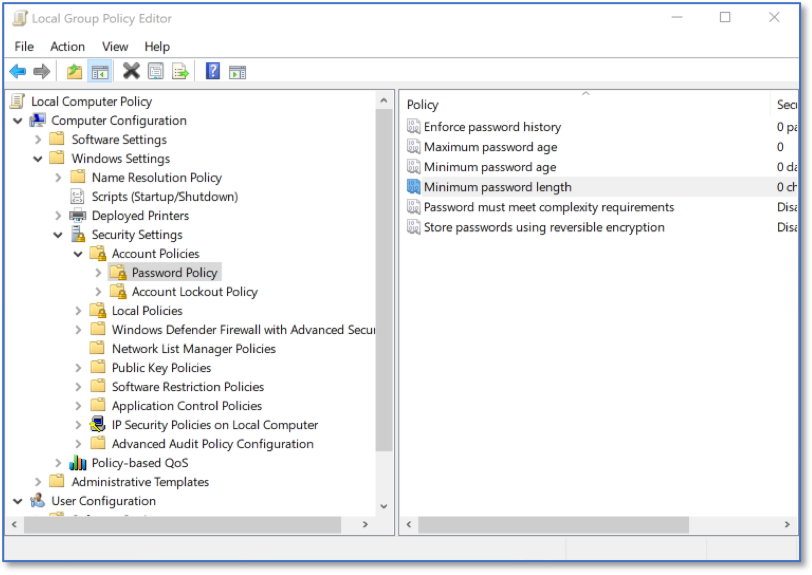Open the Help menu

(157, 47)
